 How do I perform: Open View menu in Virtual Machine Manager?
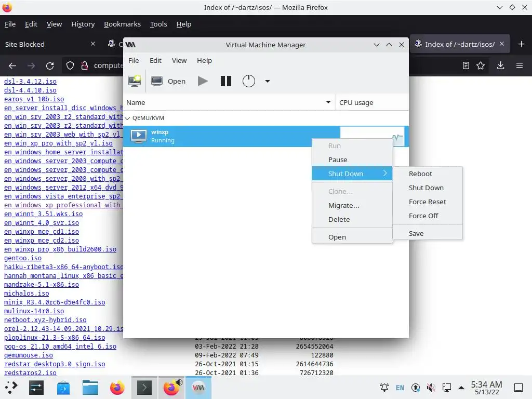[x=179, y=60]
